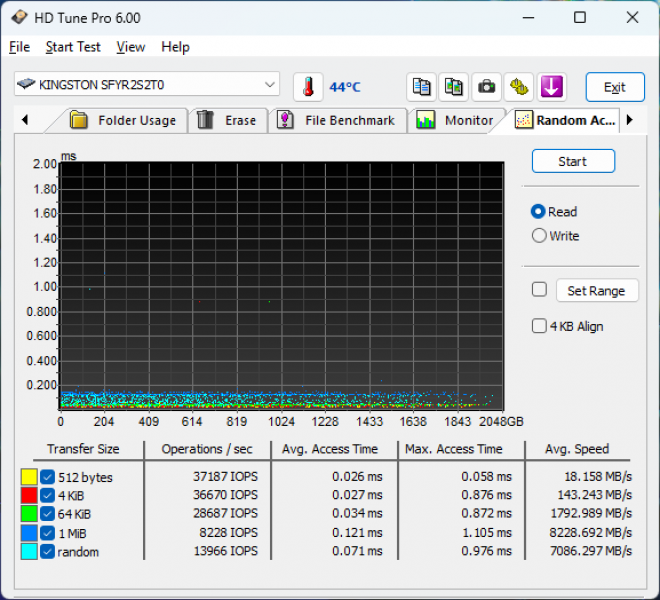Click the green 64 KiB color swatch

[x=29, y=514]
